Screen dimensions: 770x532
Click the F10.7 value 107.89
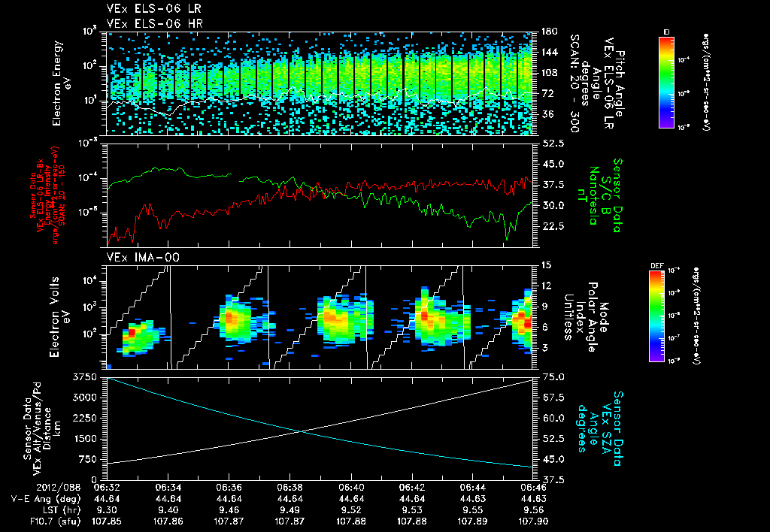tap(472, 521)
